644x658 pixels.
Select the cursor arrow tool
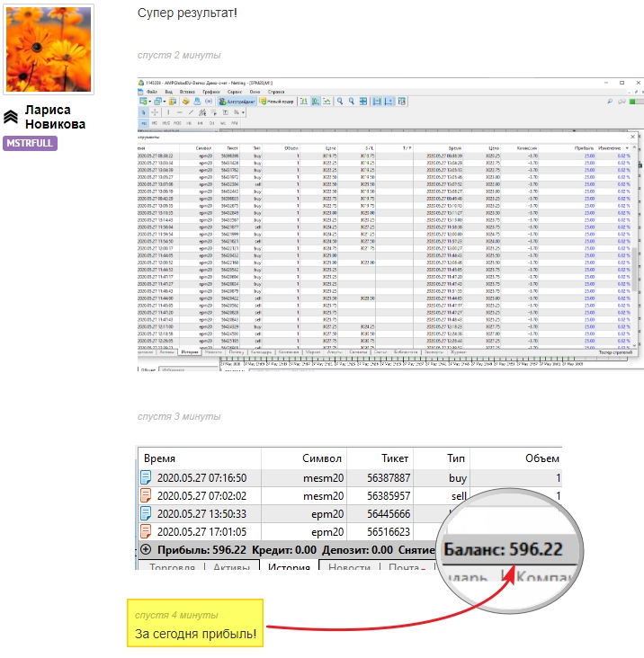[x=144, y=112]
